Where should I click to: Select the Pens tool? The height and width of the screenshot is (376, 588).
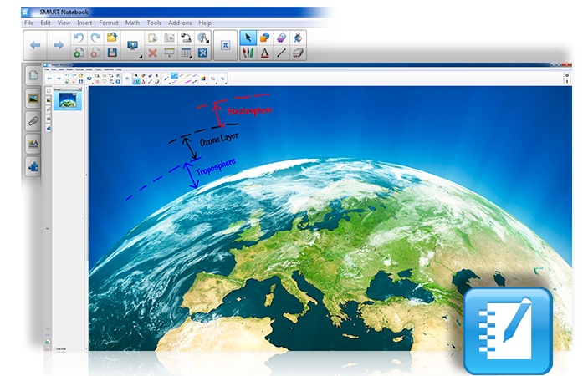(248, 53)
